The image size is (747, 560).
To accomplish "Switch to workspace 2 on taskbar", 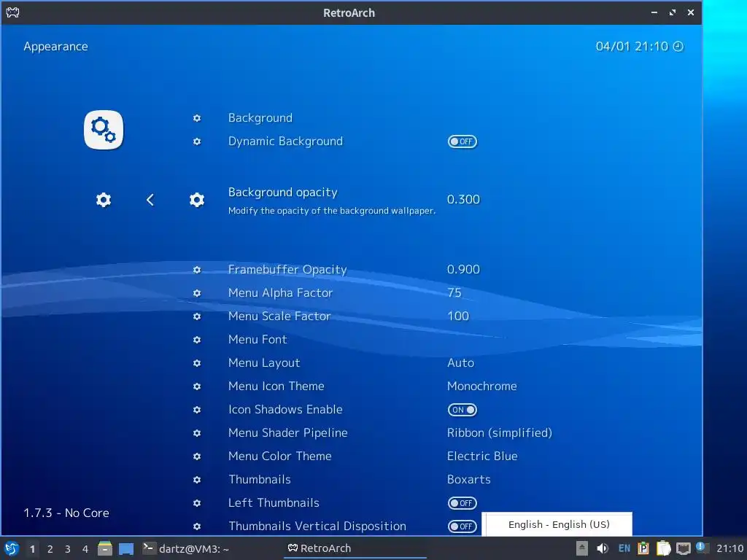I will tap(50, 549).
